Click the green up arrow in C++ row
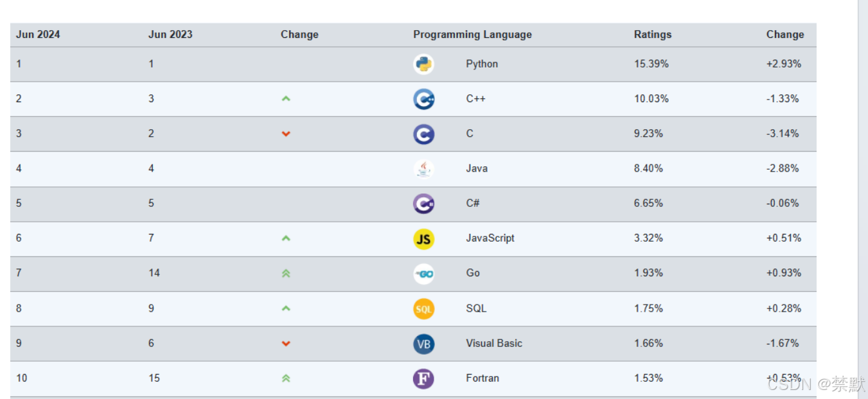Image resolution: width=868 pixels, height=399 pixels. pyautogui.click(x=286, y=99)
